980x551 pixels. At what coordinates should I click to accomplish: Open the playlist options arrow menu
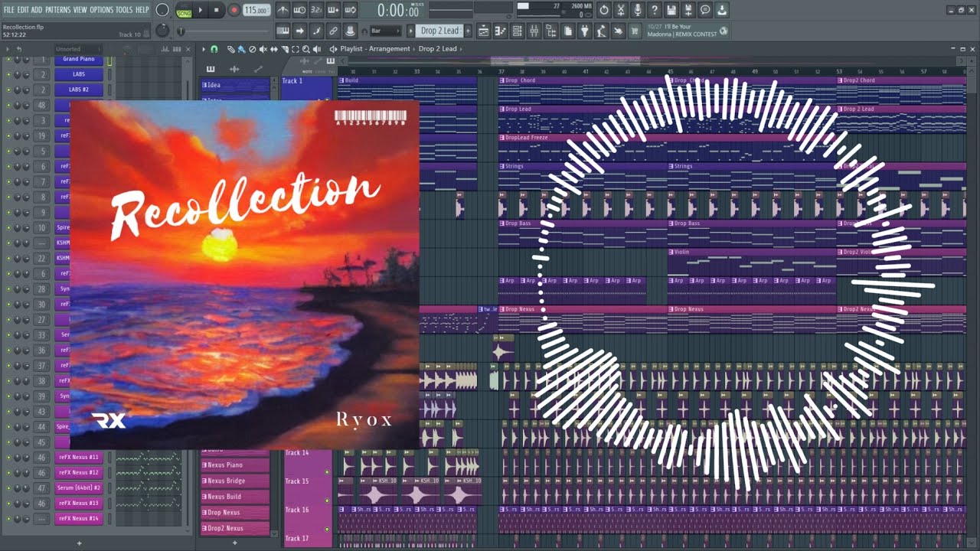[x=204, y=49]
